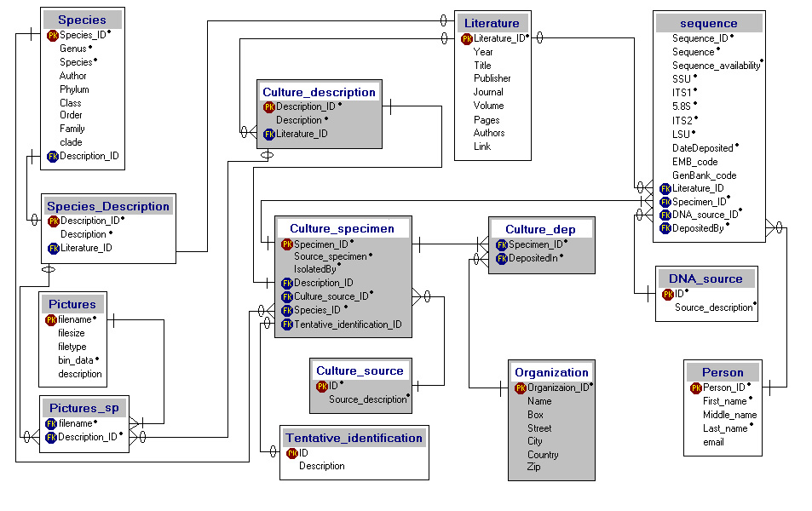
Task: Click the FK icon for Literature_ID in sequence table
Action: tap(665, 188)
